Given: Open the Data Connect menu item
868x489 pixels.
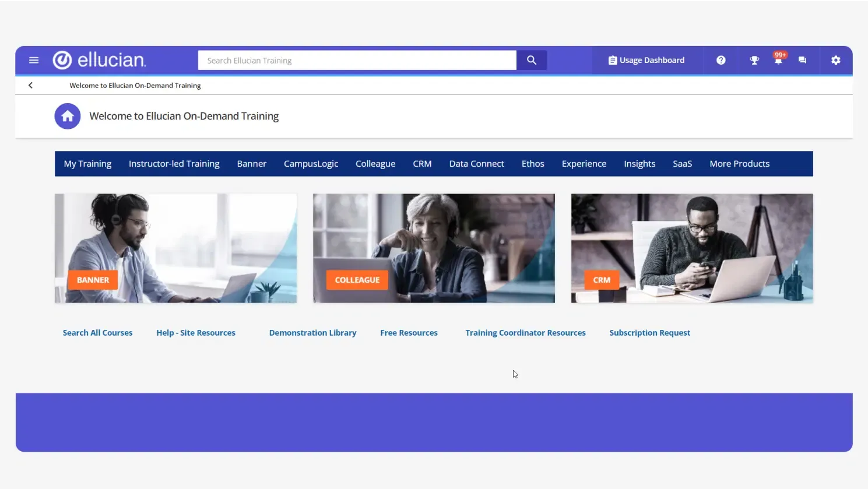Looking at the screenshot, I should [476, 164].
